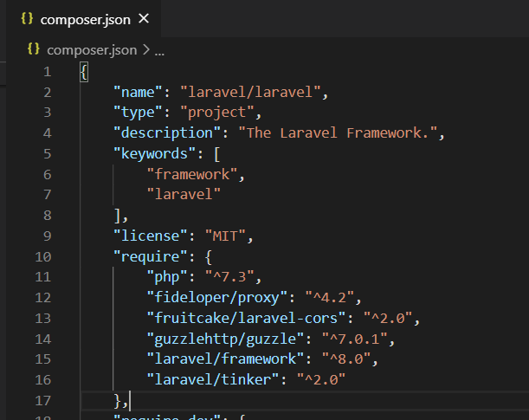Viewport: 529px width, 420px height.
Task: Open the breadcrumb ellipsis symbol list
Action: click(x=159, y=53)
